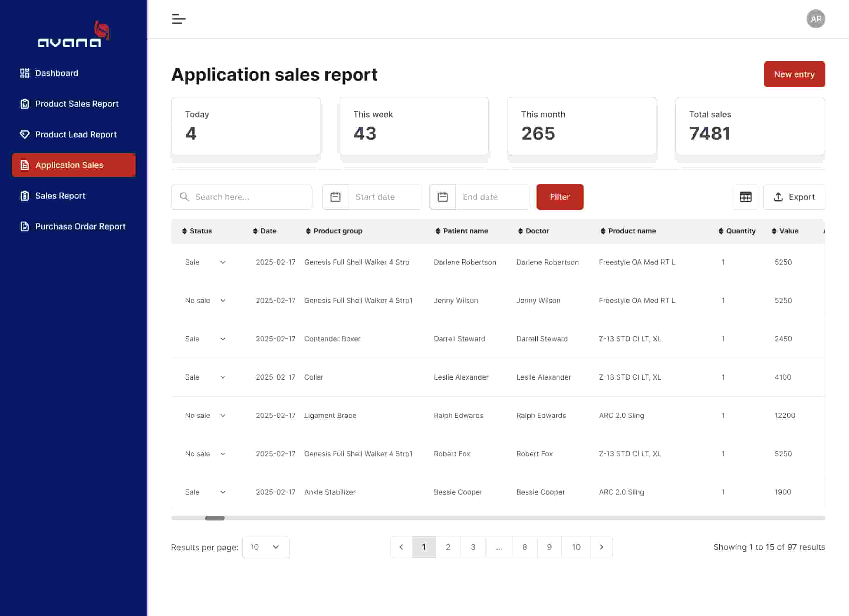Image resolution: width=849 pixels, height=616 pixels.
Task: Click the horizontal table scrollbar thumb
Action: tap(215, 518)
